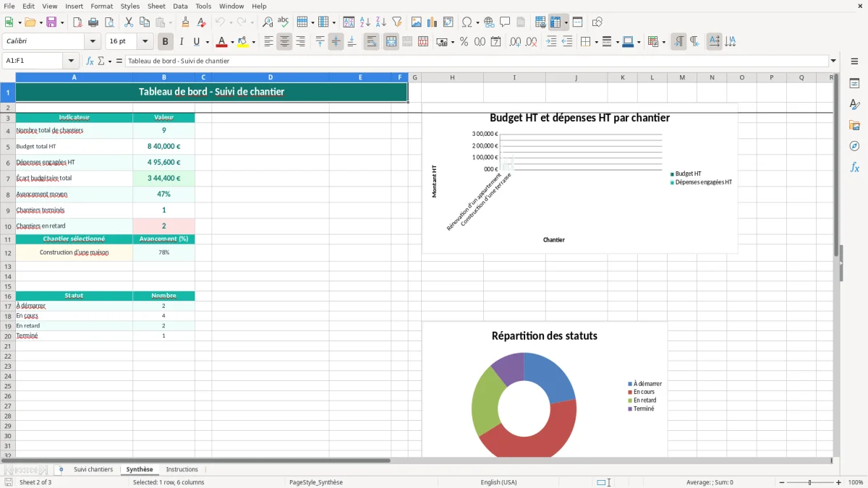Open the sidebar Styles panel icon
Viewport: 868px width, 488px height.
854,104
